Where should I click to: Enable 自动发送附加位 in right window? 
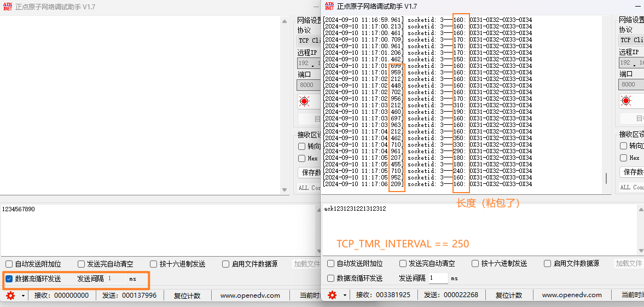pos(330,263)
